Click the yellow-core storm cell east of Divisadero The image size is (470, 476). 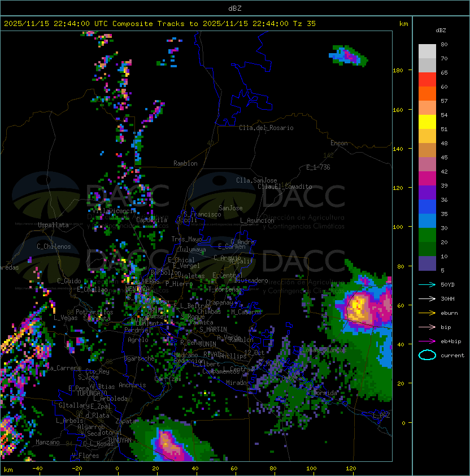coord(359,307)
